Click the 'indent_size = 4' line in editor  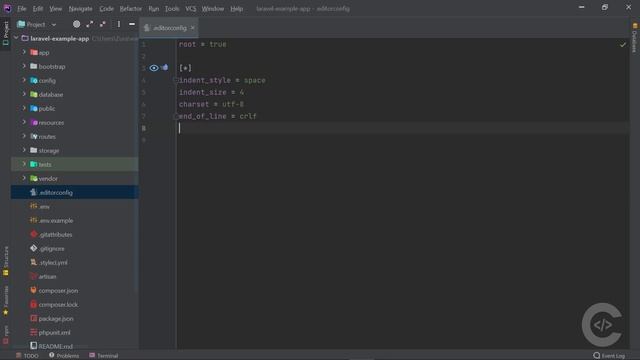(x=211, y=92)
